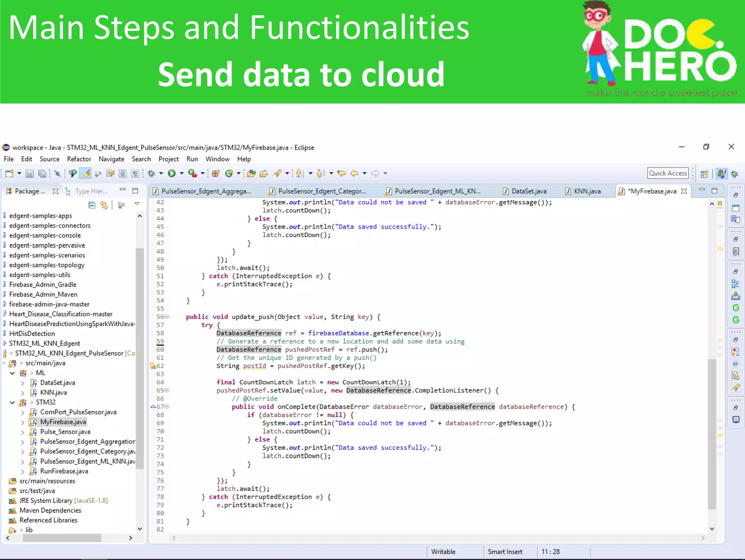Click the Run green play button
This screenshot has width=745, height=560.
coord(172,173)
